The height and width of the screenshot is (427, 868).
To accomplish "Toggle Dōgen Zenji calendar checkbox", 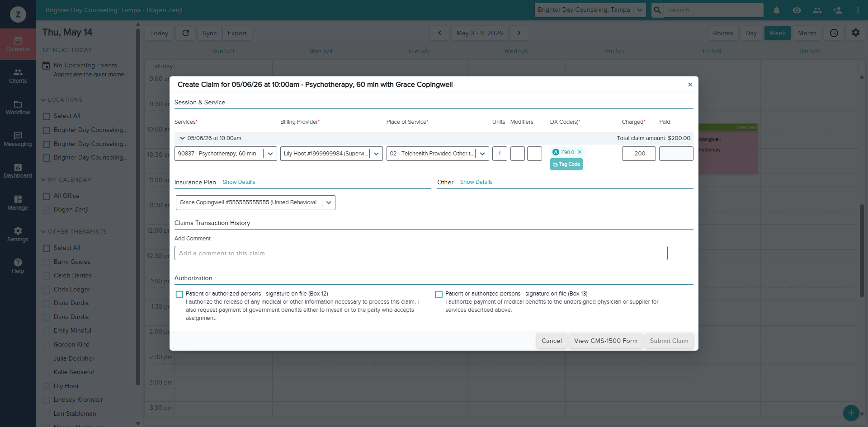I will pyautogui.click(x=47, y=210).
